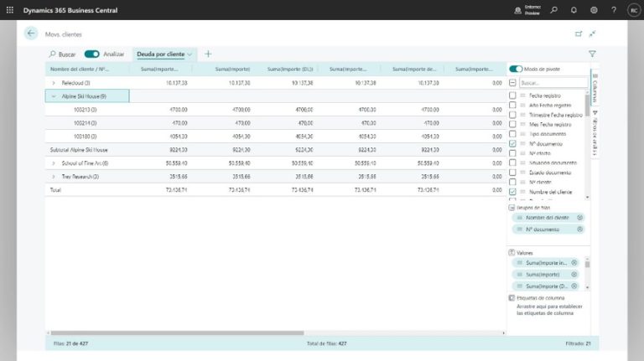Screen dimensions: 644x361
Task: Go back using the back arrow
Action: pyautogui.click(x=32, y=34)
